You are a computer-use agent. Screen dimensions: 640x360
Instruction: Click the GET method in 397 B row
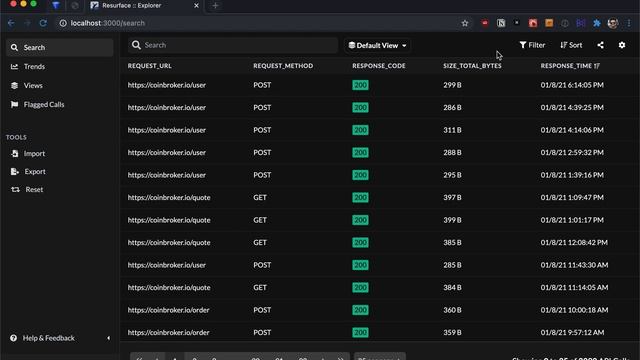point(260,197)
